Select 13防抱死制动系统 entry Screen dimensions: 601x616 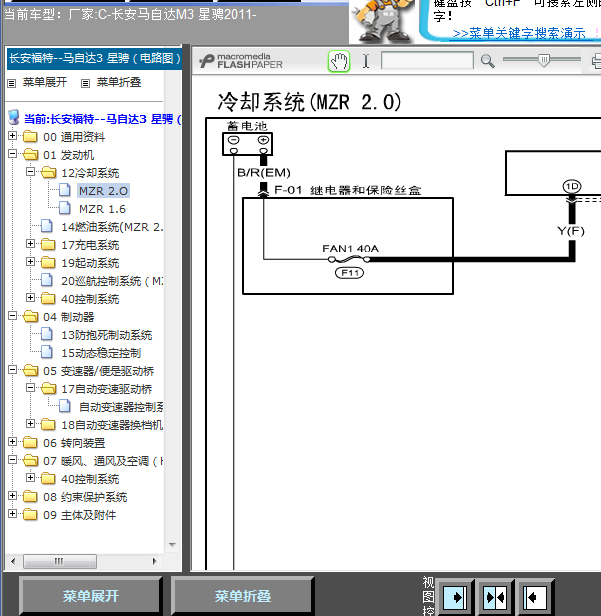coord(106,335)
